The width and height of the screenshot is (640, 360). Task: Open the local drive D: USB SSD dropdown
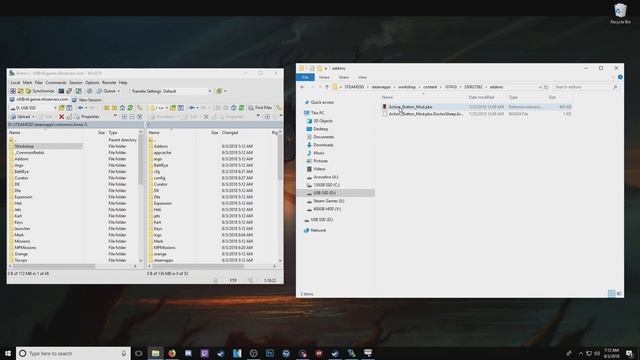33,108
